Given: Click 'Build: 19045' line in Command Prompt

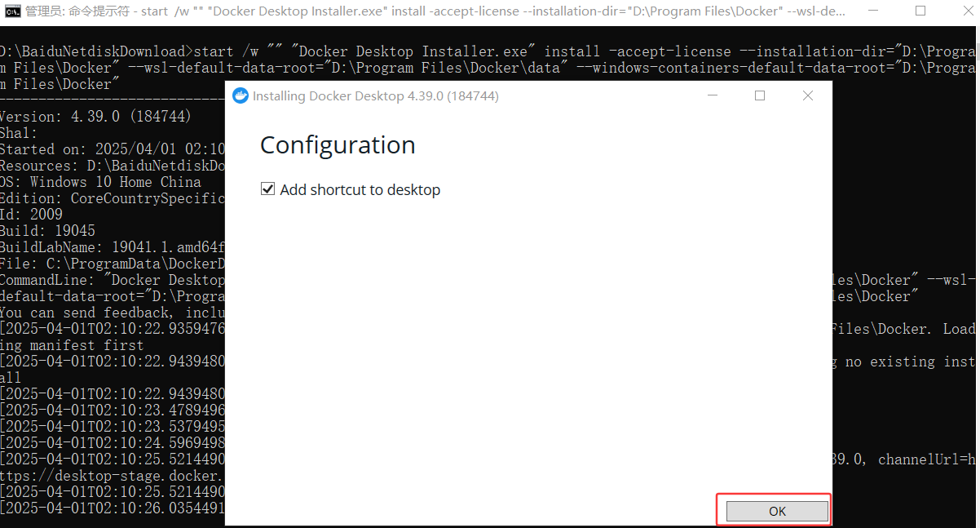Looking at the screenshot, I should (47, 231).
